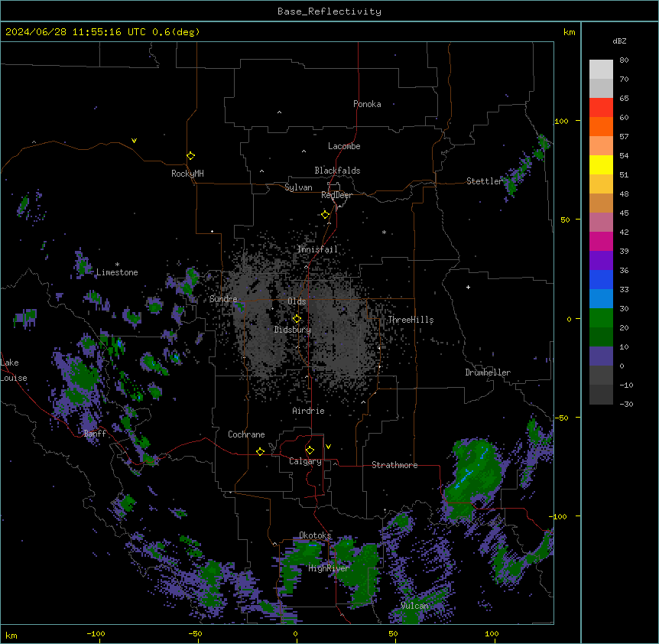Click the km unit label at top right

point(569,32)
